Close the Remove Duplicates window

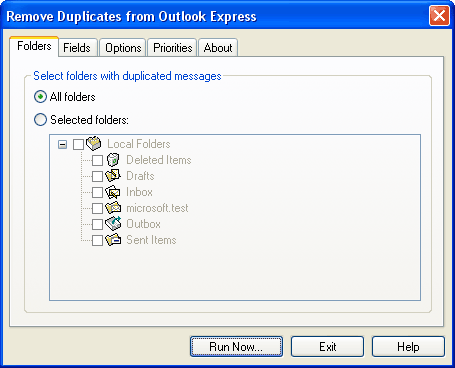[x=439, y=15]
